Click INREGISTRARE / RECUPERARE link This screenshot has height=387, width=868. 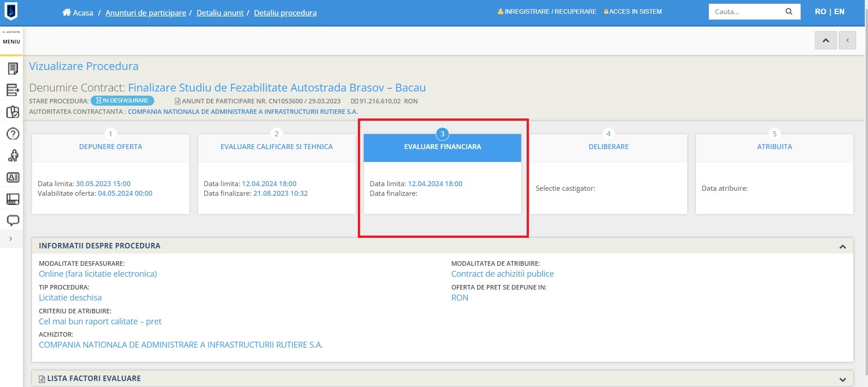tap(547, 11)
